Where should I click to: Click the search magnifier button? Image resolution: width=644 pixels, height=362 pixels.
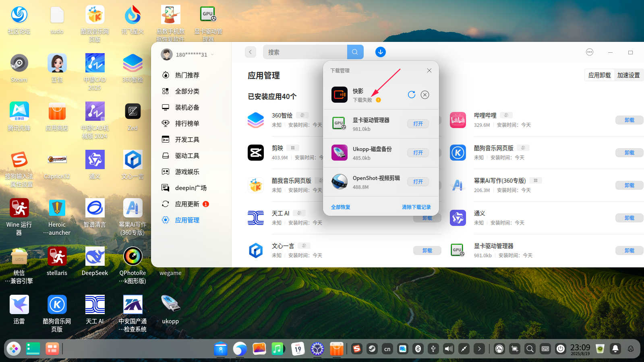click(355, 52)
